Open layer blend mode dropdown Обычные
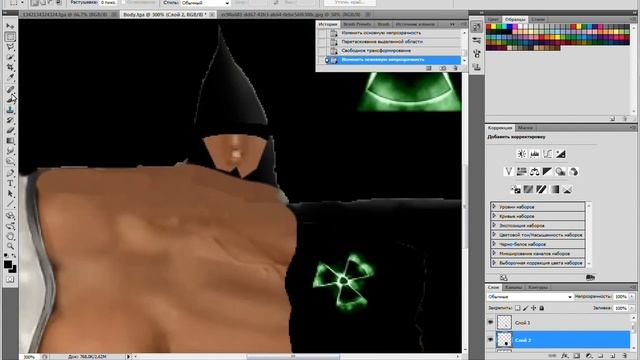 [529, 297]
